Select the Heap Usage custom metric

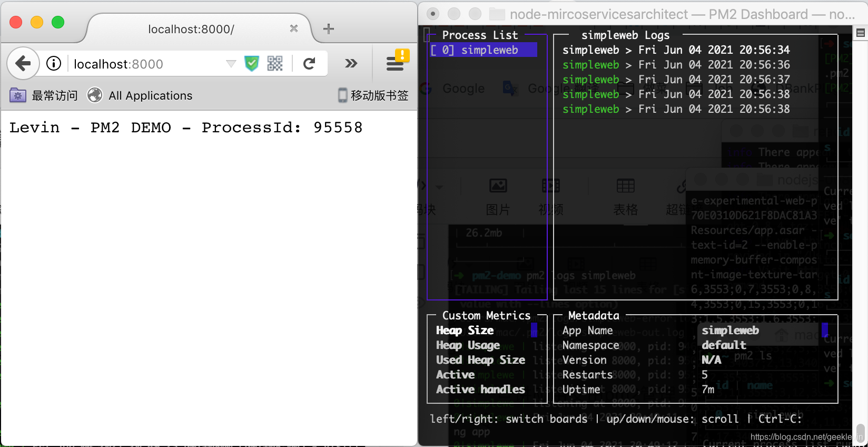[468, 345]
